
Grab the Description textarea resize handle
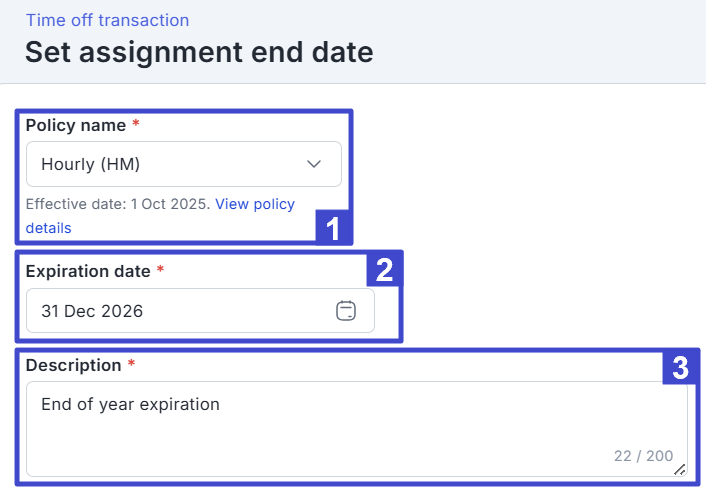coord(680,469)
